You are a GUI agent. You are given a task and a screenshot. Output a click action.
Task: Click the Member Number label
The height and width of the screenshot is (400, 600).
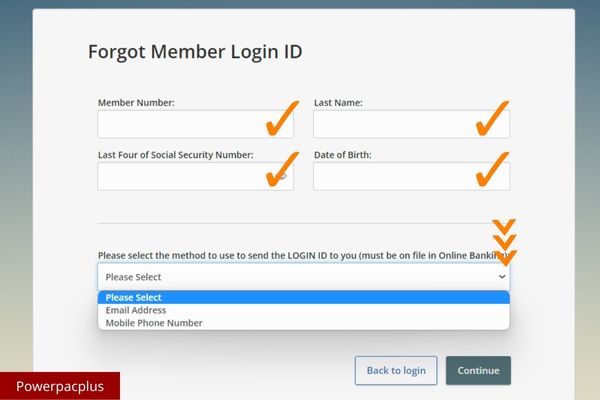click(x=136, y=103)
